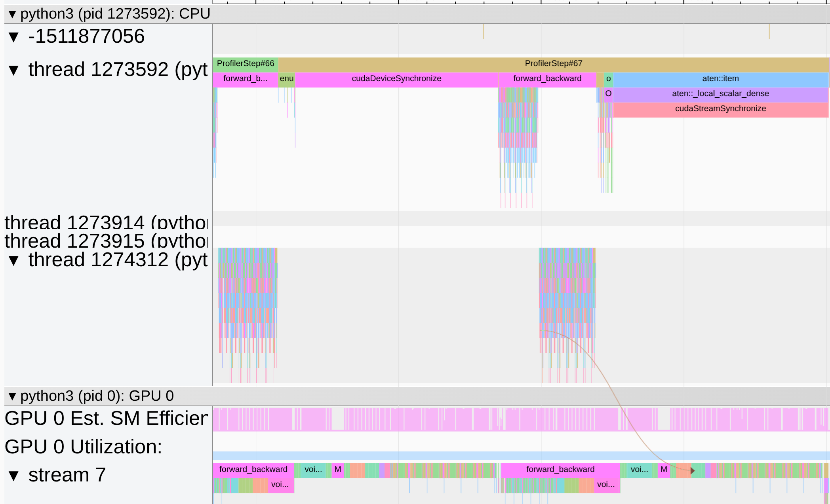Select the ProfilerStep#67 slice
The height and width of the screenshot is (504, 830).
(x=553, y=64)
